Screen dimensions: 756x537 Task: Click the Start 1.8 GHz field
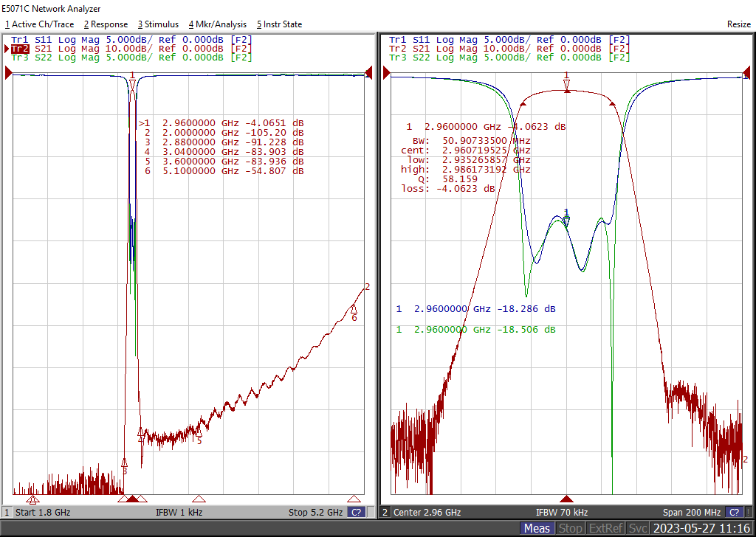(x=42, y=512)
